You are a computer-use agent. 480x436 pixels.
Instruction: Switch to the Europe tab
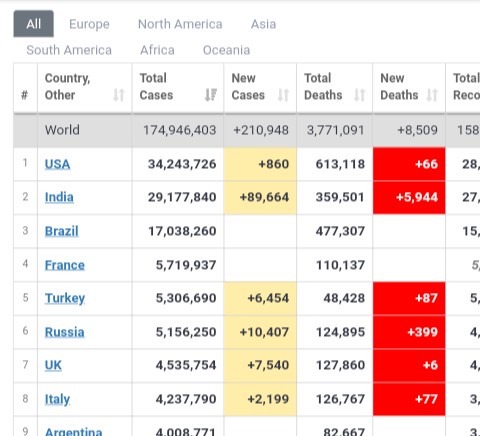tap(89, 24)
